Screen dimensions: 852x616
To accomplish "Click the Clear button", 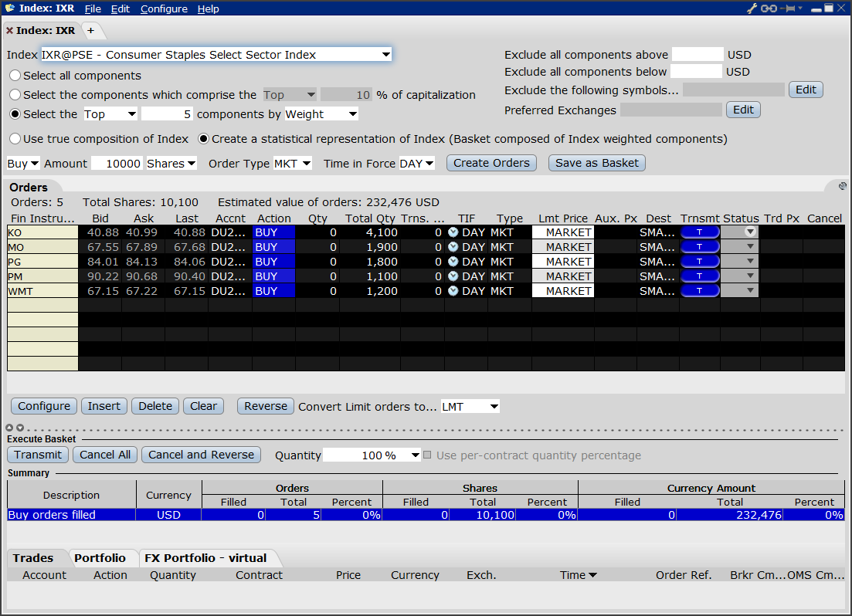I will (203, 406).
